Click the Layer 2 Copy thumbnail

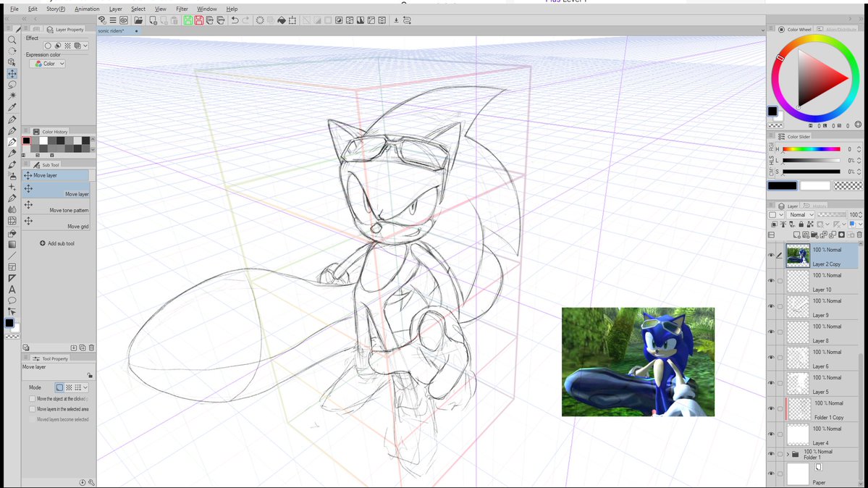pos(798,256)
